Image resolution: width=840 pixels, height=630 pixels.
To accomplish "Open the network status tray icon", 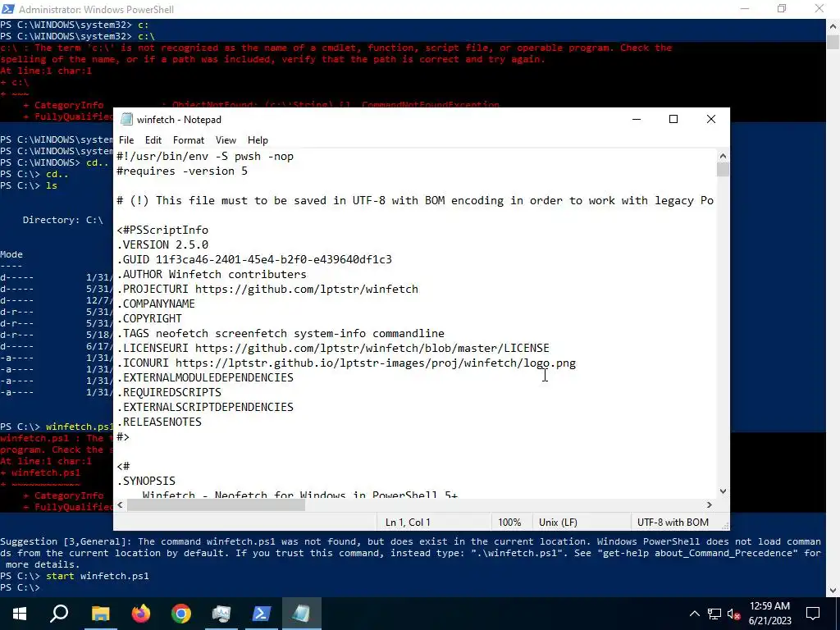I will [714, 614].
